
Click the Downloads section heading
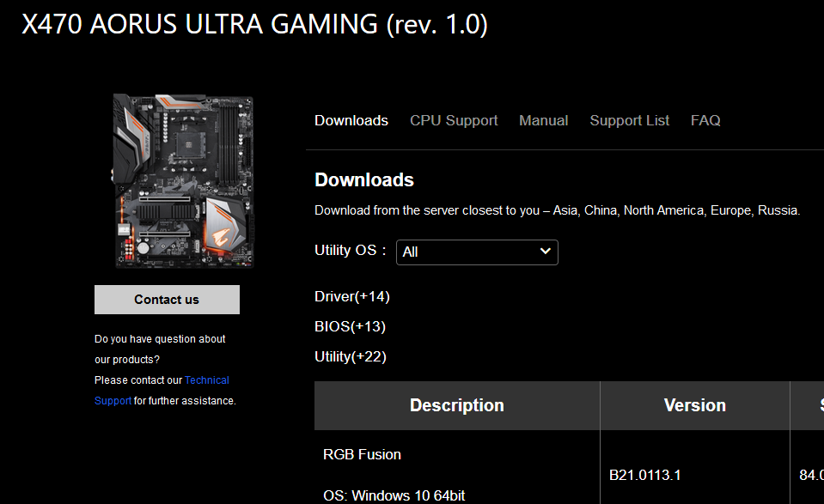pyautogui.click(x=364, y=180)
